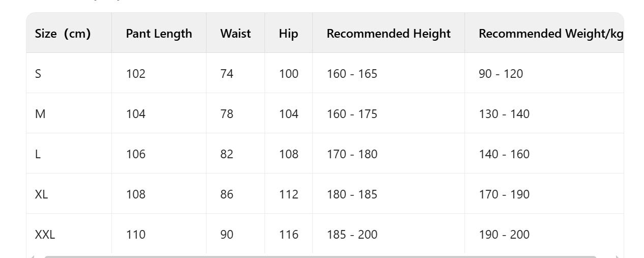
Task: Click the height range 180 - 185
Action: click(352, 194)
